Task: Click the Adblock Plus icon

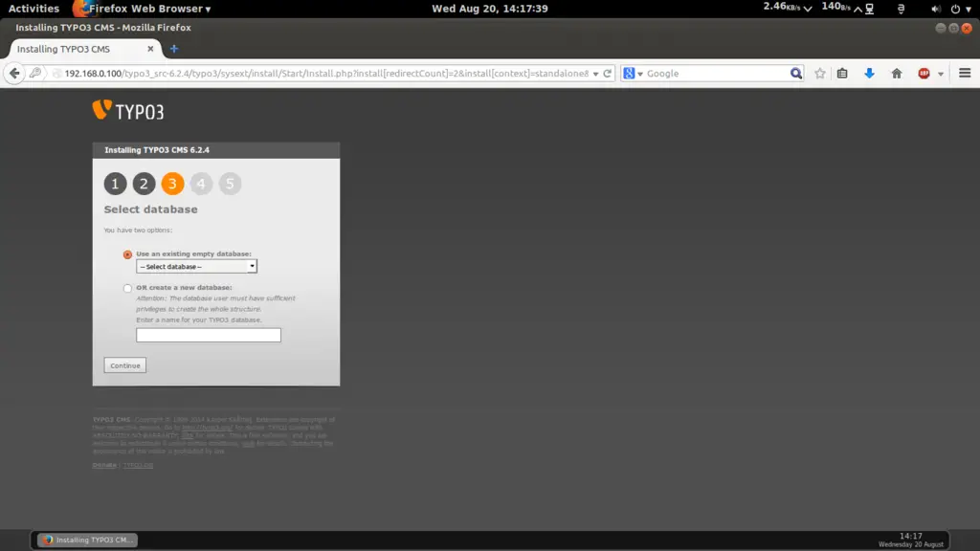Action: coord(924,73)
